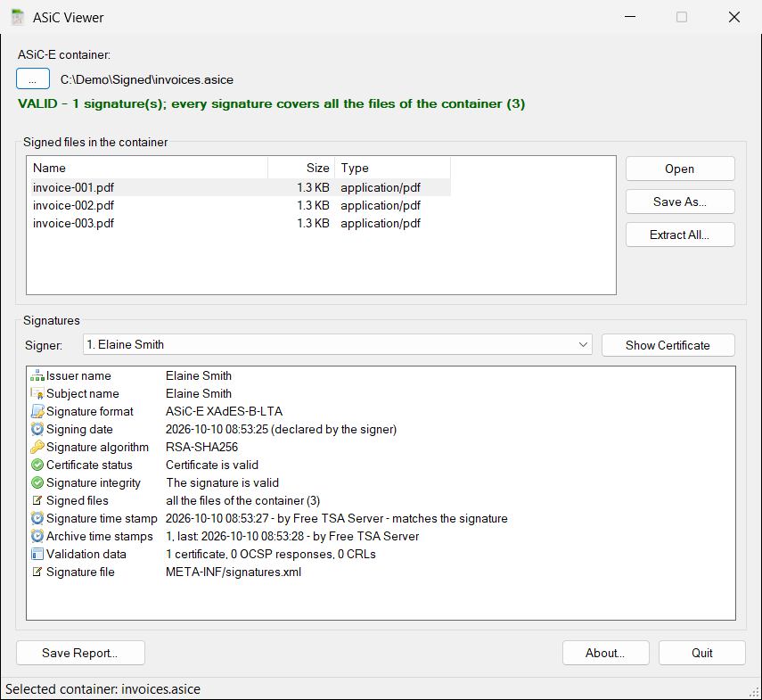Click '1 certificate, 0 OCSP responses, 0 CRLs'
Image resolution: width=762 pixels, height=700 pixels.
271,554
